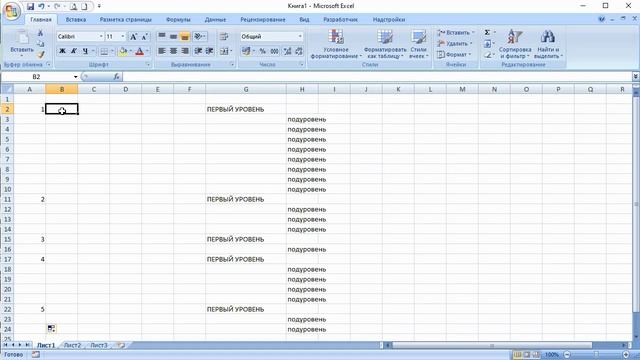Screen dimensions: 640x360
Task: Toggle bold Ж formatting
Action: pyautogui.click(x=62, y=51)
